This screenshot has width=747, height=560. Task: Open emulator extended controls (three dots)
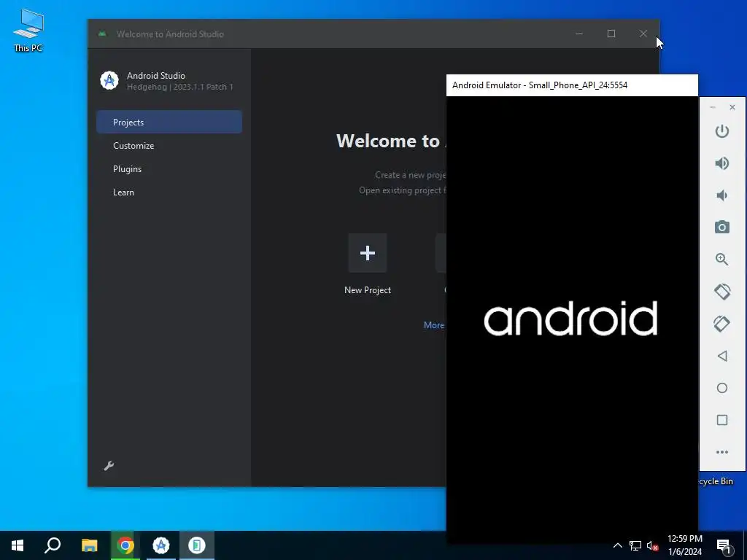(721, 452)
